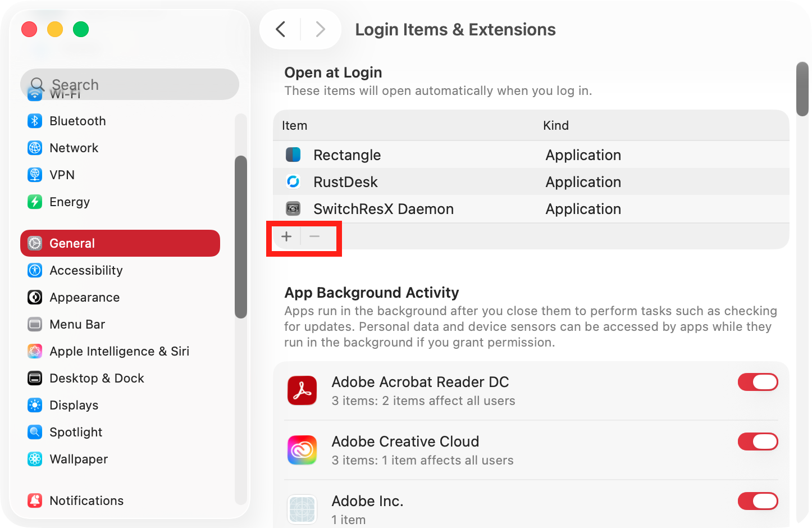
Task: Click the 'Adobe Inc.' label
Action: (x=367, y=501)
